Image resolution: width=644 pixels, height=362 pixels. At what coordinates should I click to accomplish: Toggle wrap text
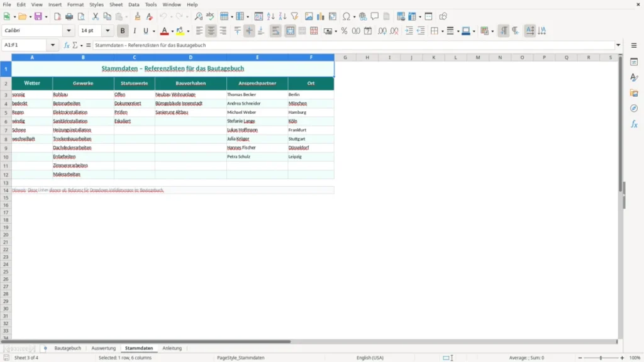point(275,31)
